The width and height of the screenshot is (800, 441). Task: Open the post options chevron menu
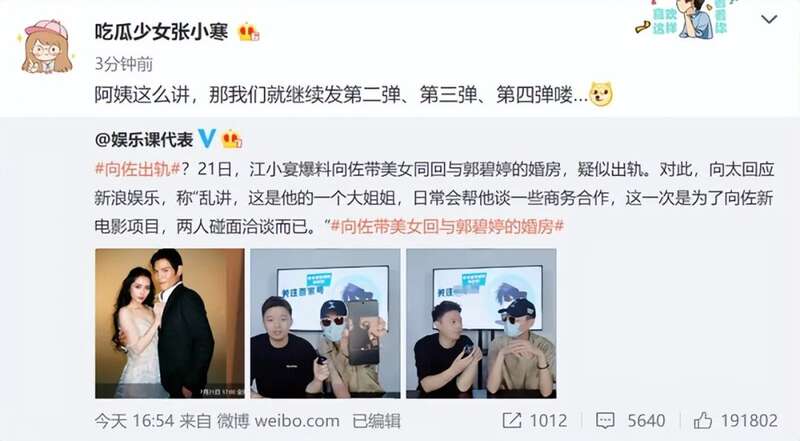click(769, 19)
